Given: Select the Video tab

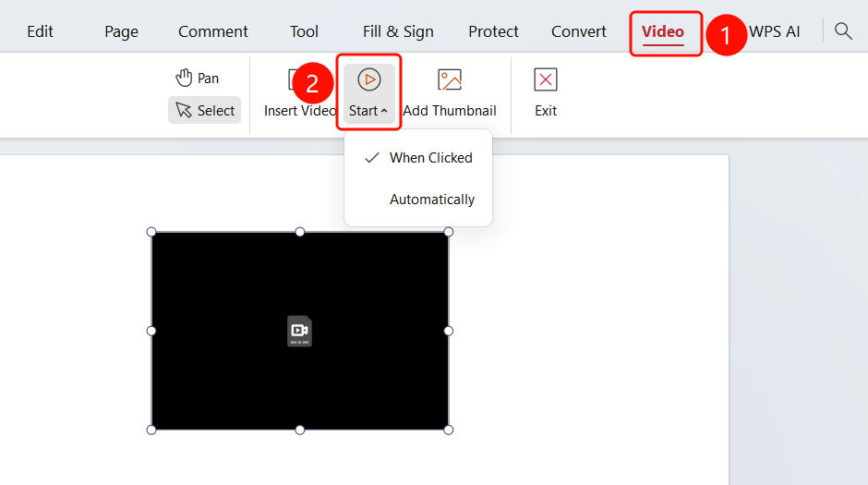Looking at the screenshot, I should point(663,31).
